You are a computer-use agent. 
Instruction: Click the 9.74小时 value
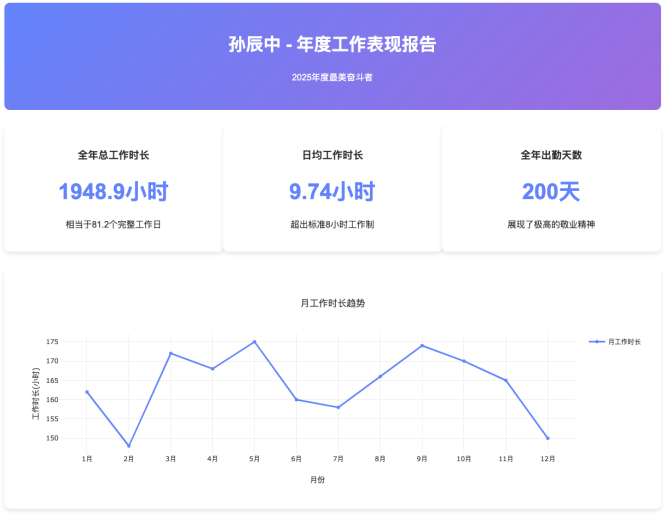332,191
